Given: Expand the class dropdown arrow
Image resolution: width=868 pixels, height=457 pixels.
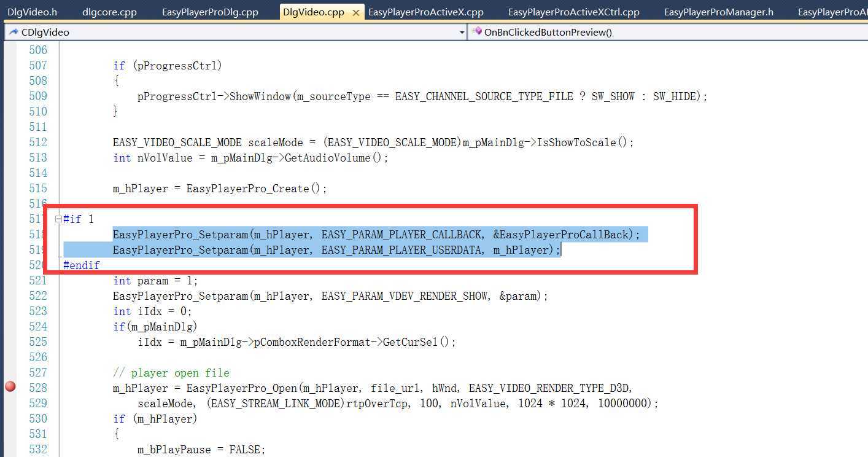Looking at the screenshot, I should point(462,33).
